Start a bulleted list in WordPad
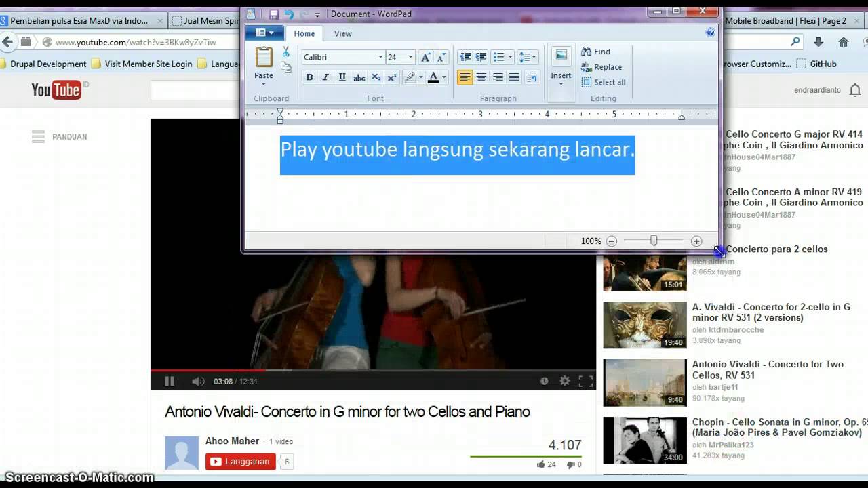 [498, 58]
